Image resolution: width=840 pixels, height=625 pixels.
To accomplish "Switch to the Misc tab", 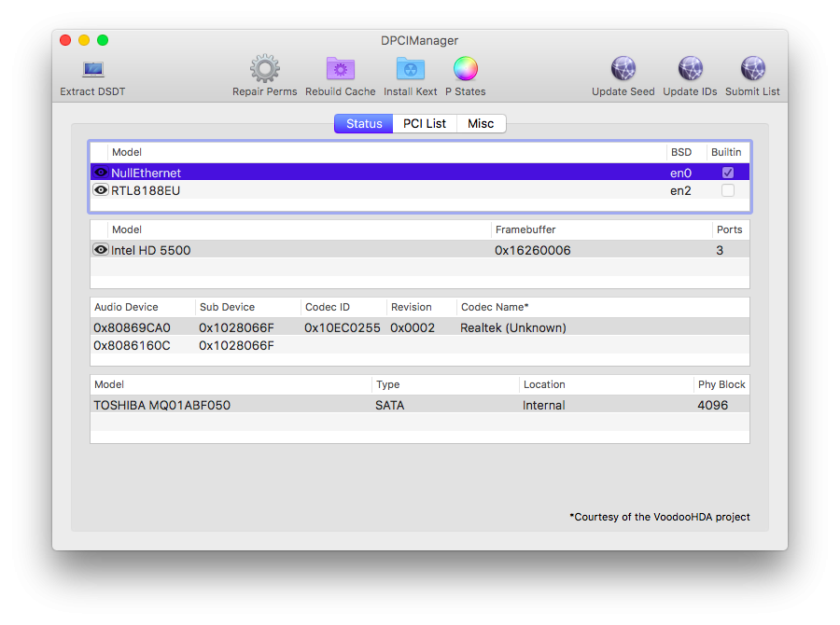I will pyautogui.click(x=481, y=124).
